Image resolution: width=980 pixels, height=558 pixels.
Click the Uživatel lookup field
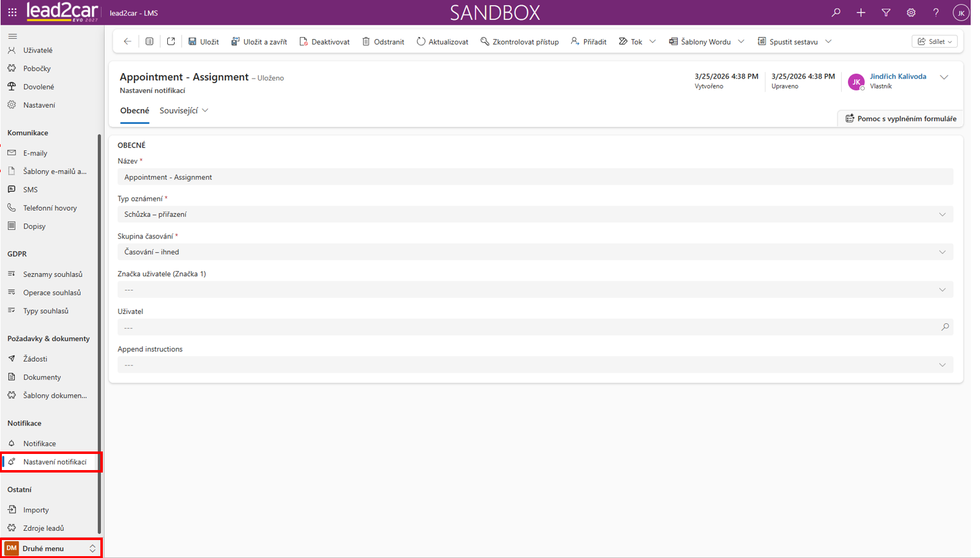pos(535,327)
